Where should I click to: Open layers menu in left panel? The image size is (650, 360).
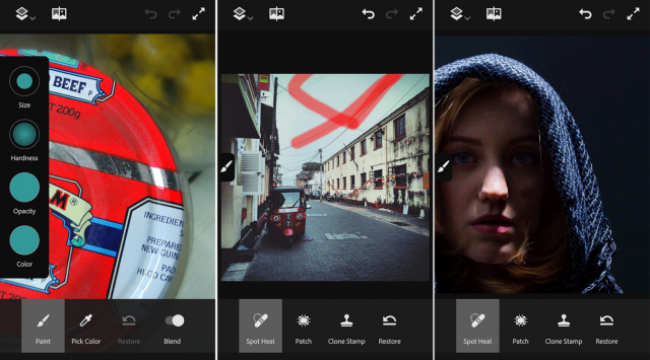[x=25, y=14]
